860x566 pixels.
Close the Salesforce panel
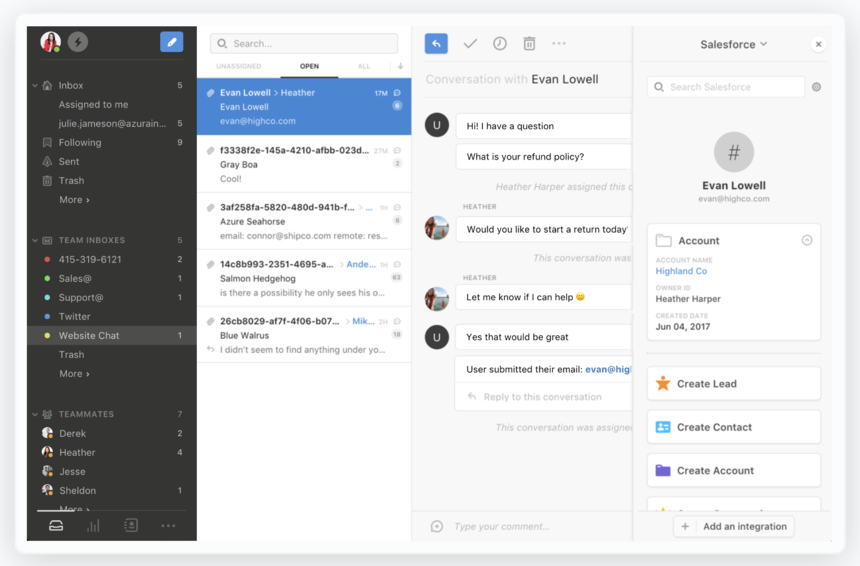818,44
